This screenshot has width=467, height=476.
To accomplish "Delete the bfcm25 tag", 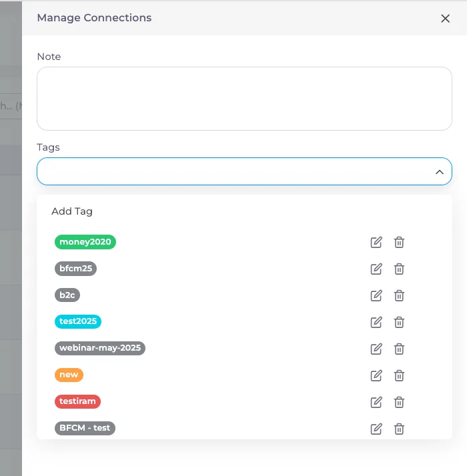I will click(x=399, y=269).
